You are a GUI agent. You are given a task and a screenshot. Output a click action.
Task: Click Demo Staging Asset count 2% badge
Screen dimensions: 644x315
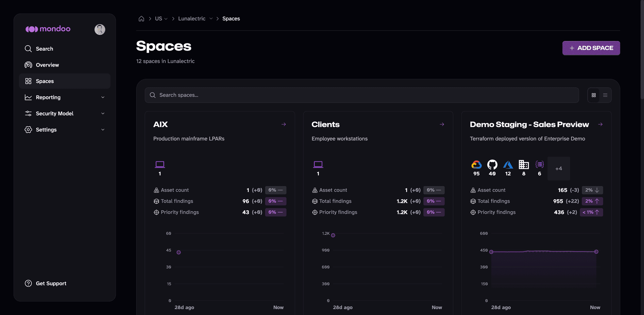pyautogui.click(x=592, y=190)
